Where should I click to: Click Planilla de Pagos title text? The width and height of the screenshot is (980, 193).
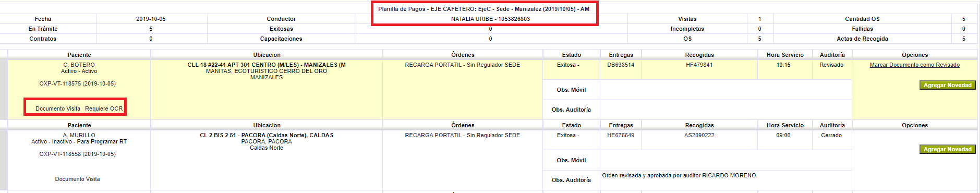pyautogui.click(x=484, y=9)
